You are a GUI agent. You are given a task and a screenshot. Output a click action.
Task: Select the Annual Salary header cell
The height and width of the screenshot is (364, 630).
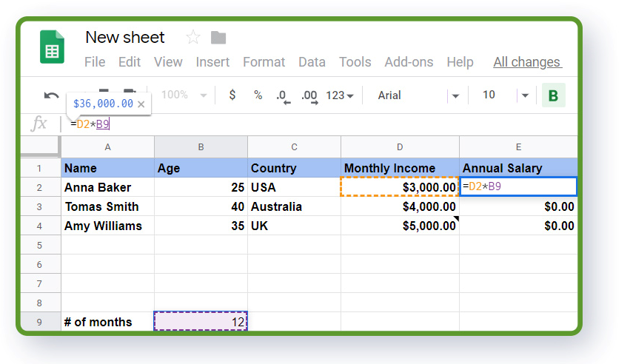tap(518, 168)
